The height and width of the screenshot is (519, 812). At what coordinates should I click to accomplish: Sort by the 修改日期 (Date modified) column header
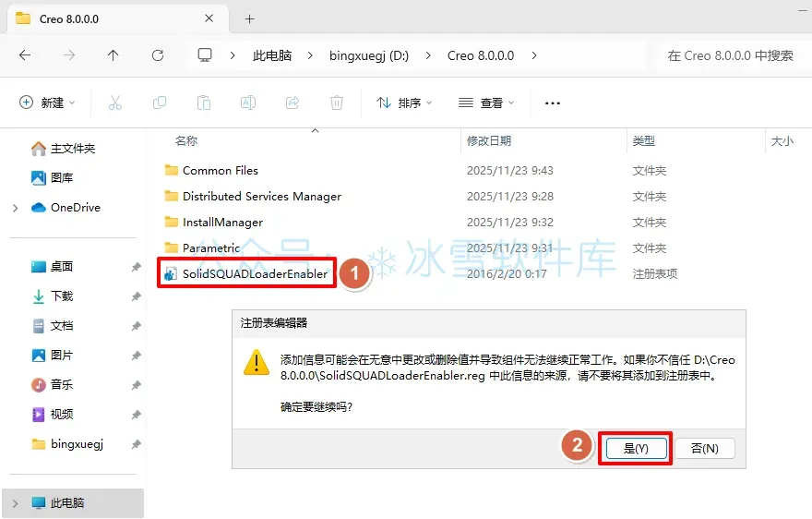[489, 141]
